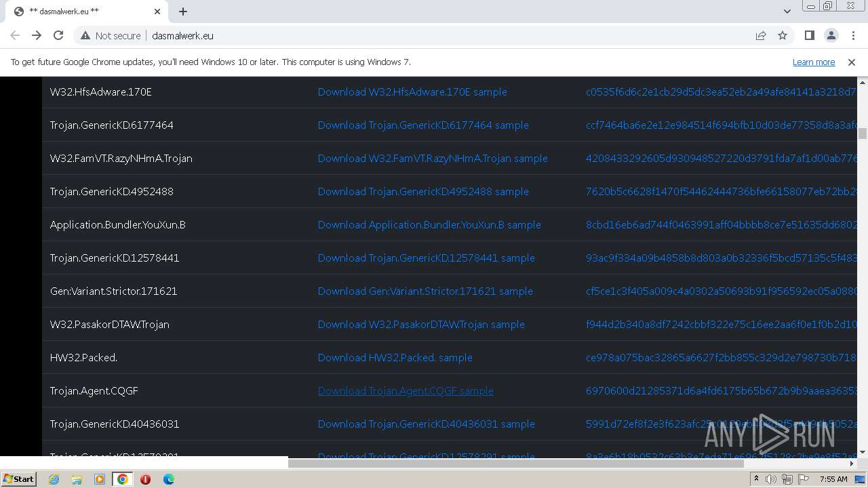The width and height of the screenshot is (868, 488).
Task: Open hash link starting 6970600d2128
Action: point(721,390)
